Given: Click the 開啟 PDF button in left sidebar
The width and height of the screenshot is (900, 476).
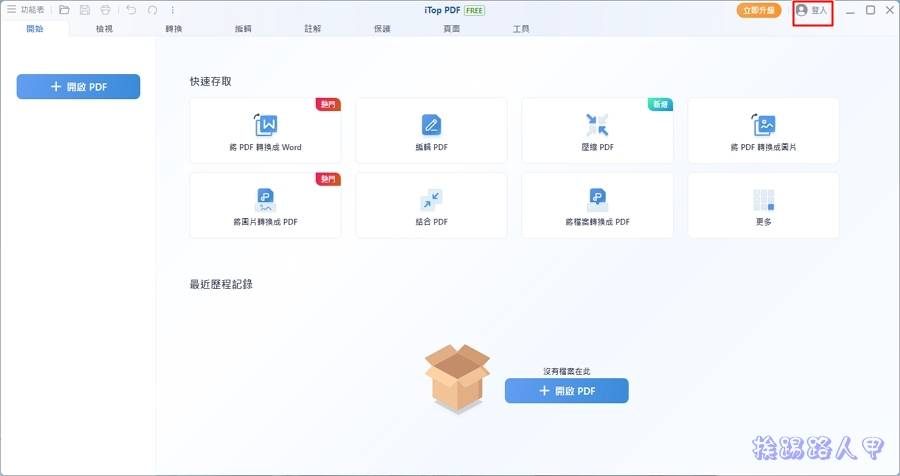Looking at the screenshot, I should [78, 87].
